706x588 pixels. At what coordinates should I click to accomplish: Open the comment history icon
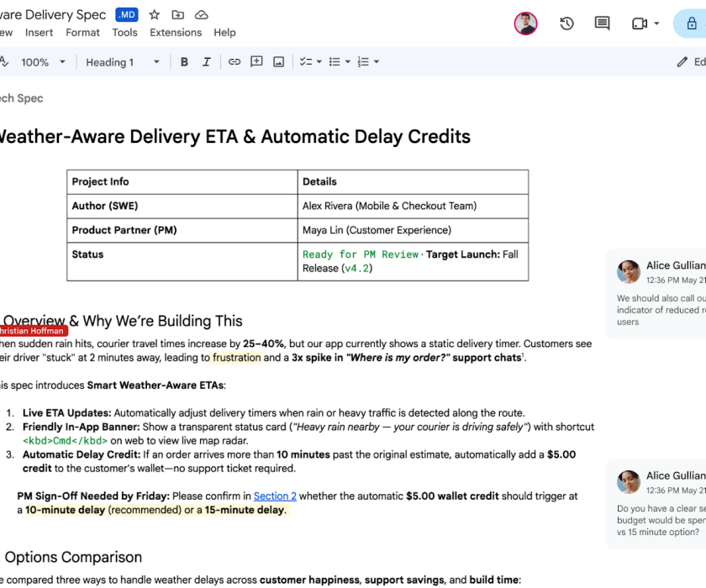[602, 24]
